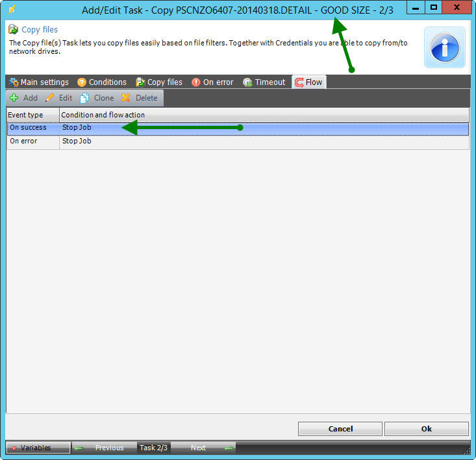This screenshot has height=460, width=476.
Task: Click the green plus Add icon
Action: [14, 98]
